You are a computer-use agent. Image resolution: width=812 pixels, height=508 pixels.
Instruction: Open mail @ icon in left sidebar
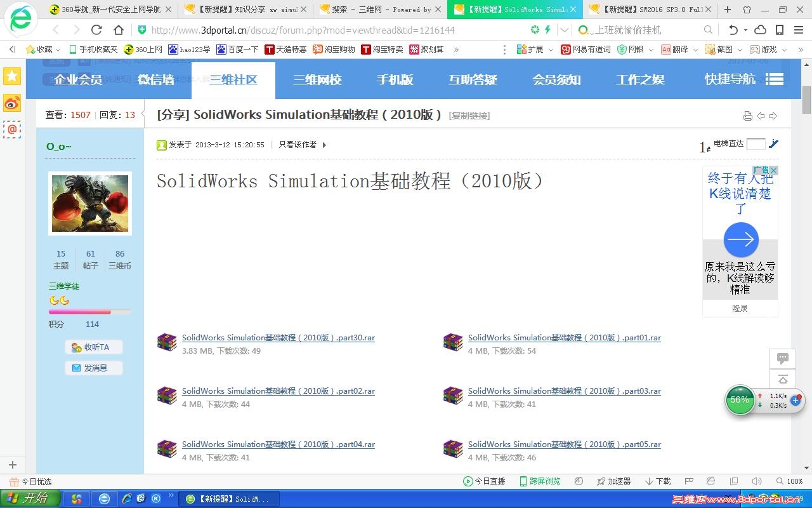click(12, 130)
